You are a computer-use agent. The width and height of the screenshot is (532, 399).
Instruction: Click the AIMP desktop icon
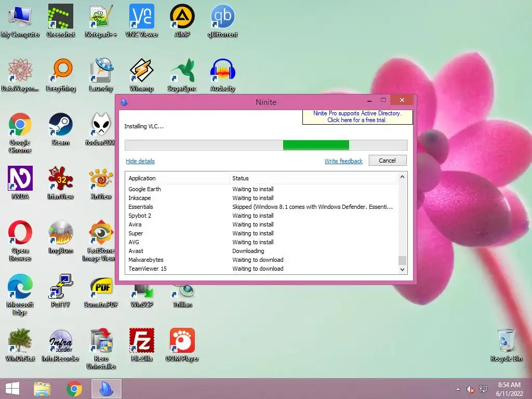(182, 20)
